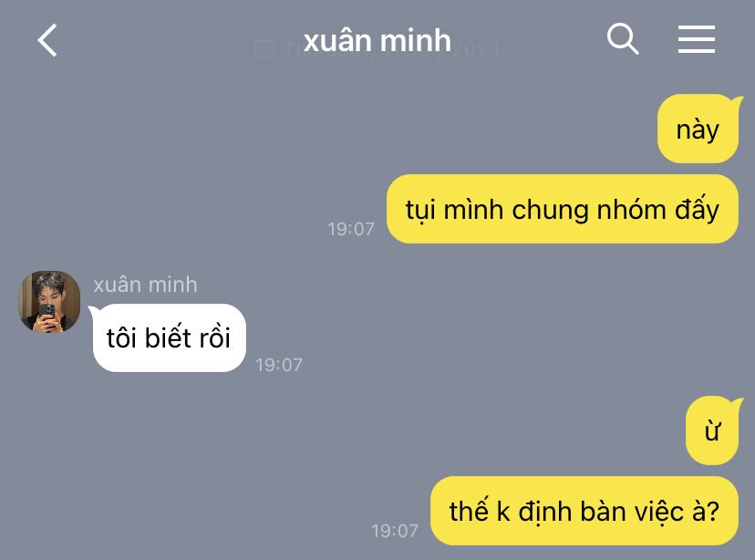Select the "tụi mình chung nhóm đấy" bubble
Screen dimensions: 755x560
pos(563,209)
